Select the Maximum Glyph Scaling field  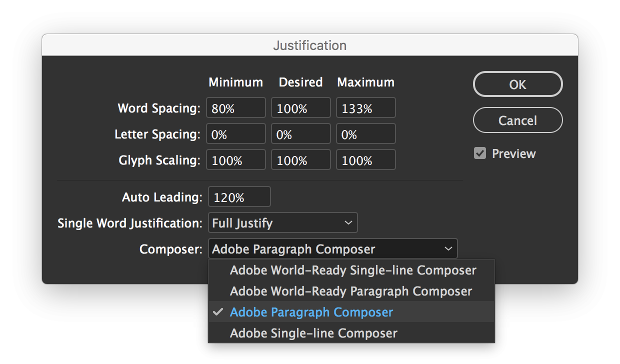[x=365, y=159]
